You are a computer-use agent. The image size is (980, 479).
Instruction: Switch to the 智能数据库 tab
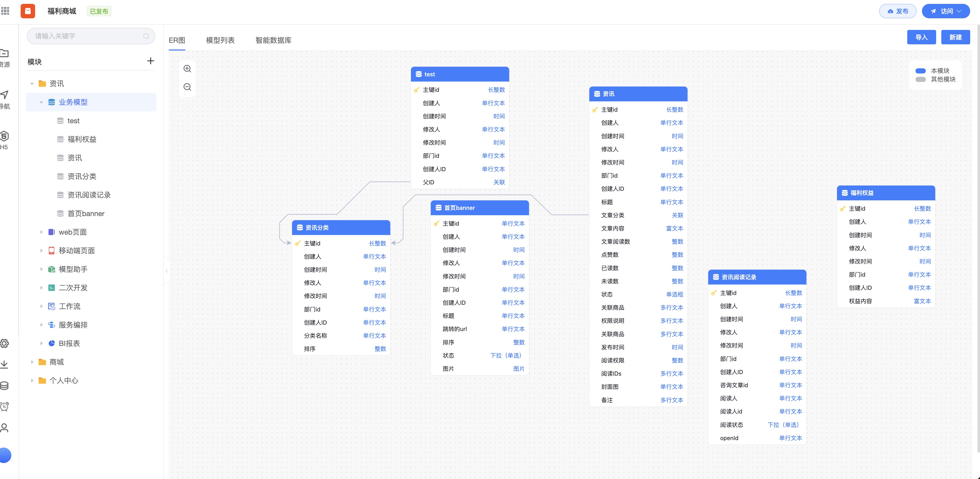click(x=273, y=40)
